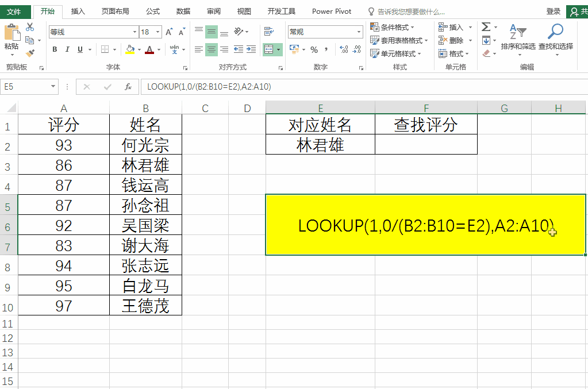Viewport: 588px width, 389px height.
Task: Open underline style dropdown arrow
Action: [90, 49]
